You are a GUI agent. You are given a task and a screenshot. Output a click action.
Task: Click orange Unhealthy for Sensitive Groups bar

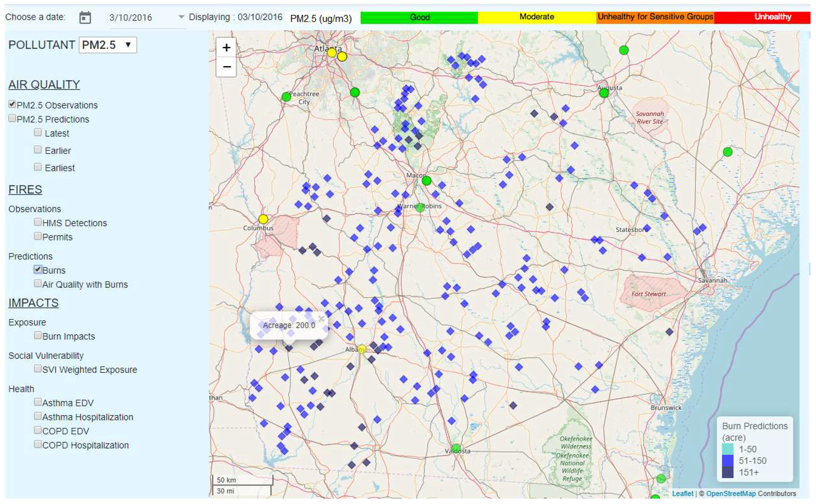[655, 17]
